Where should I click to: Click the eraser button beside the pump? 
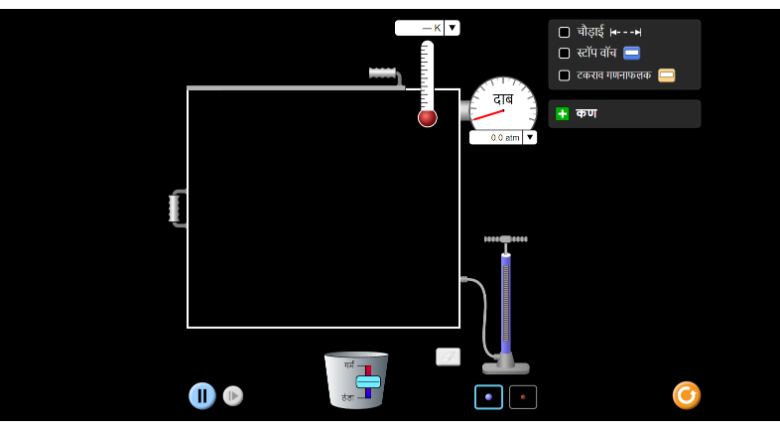pyautogui.click(x=448, y=357)
